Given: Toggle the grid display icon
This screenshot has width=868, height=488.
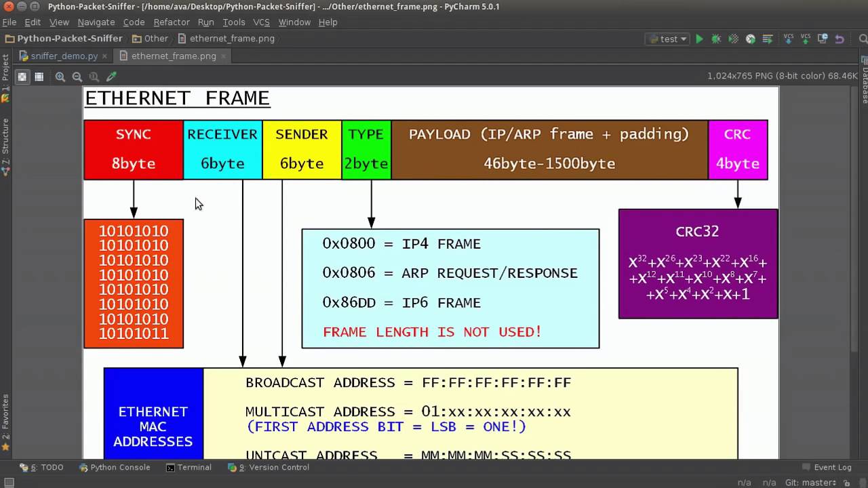Looking at the screenshot, I should (39, 77).
